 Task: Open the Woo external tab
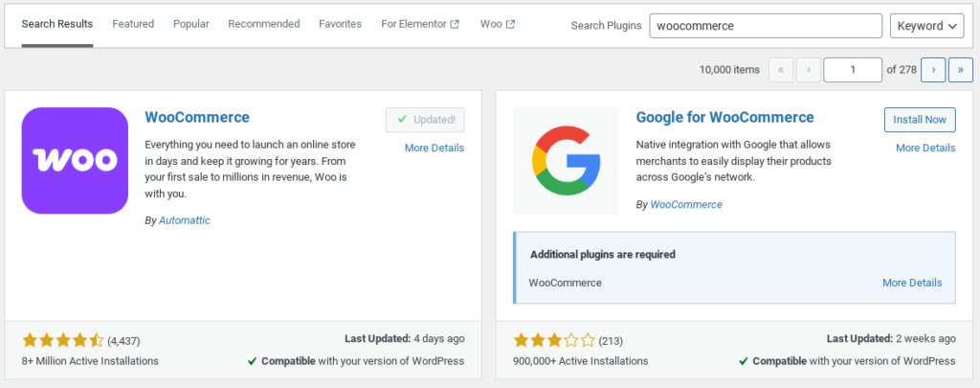coord(498,24)
